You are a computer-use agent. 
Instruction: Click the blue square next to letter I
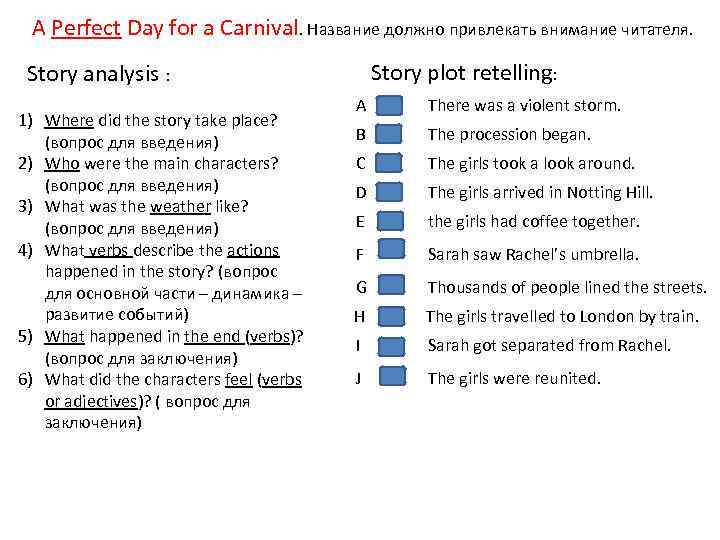click(x=392, y=347)
